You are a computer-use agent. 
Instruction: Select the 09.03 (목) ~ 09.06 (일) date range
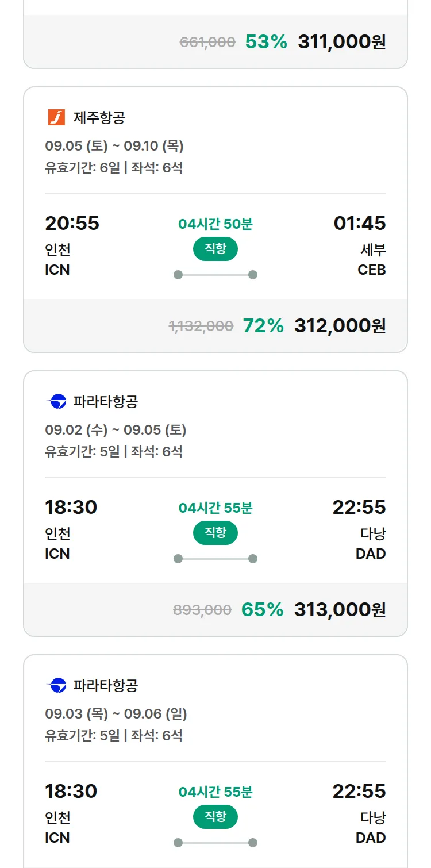click(116, 714)
